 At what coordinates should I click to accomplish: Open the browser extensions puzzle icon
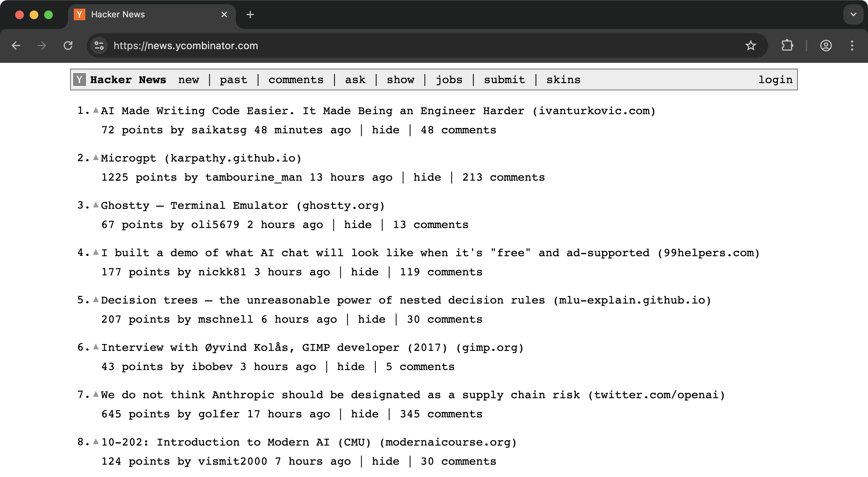[x=787, y=46]
